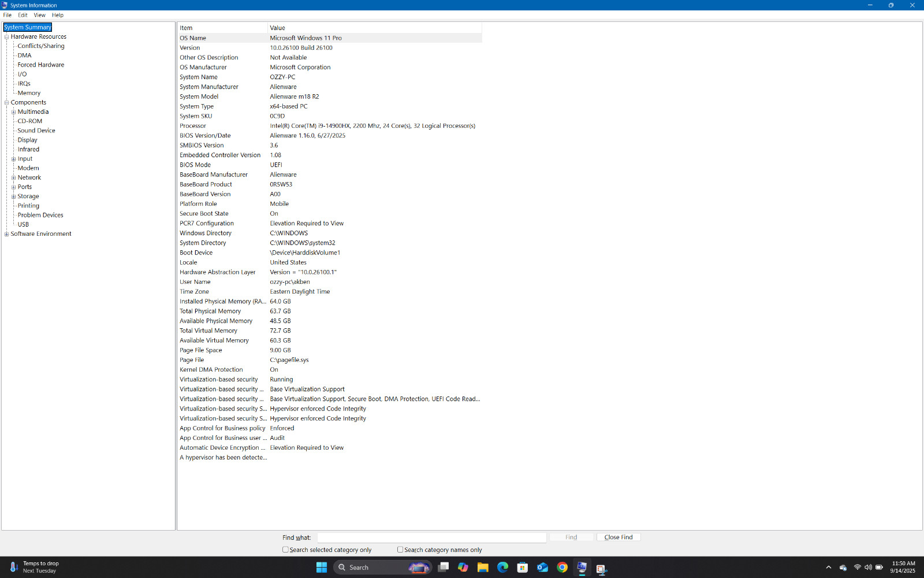Launch Microsoft Edge from the taskbar
Viewport: 924px width, 578px height.
click(502, 568)
